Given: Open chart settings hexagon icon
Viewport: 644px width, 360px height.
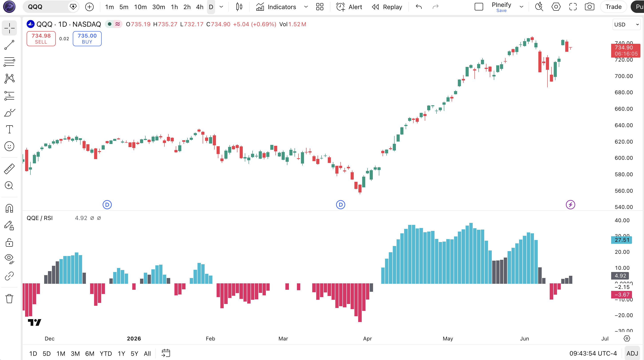Looking at the screenshot, I should click(556, 7).
